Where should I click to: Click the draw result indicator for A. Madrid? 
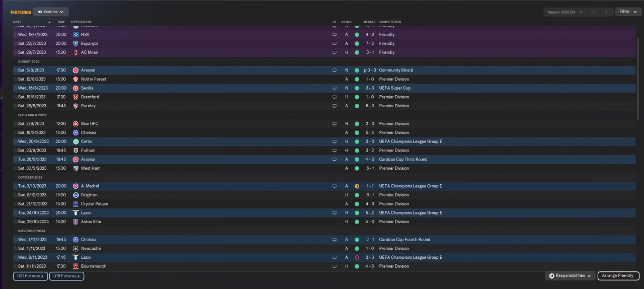coord(357,186)
